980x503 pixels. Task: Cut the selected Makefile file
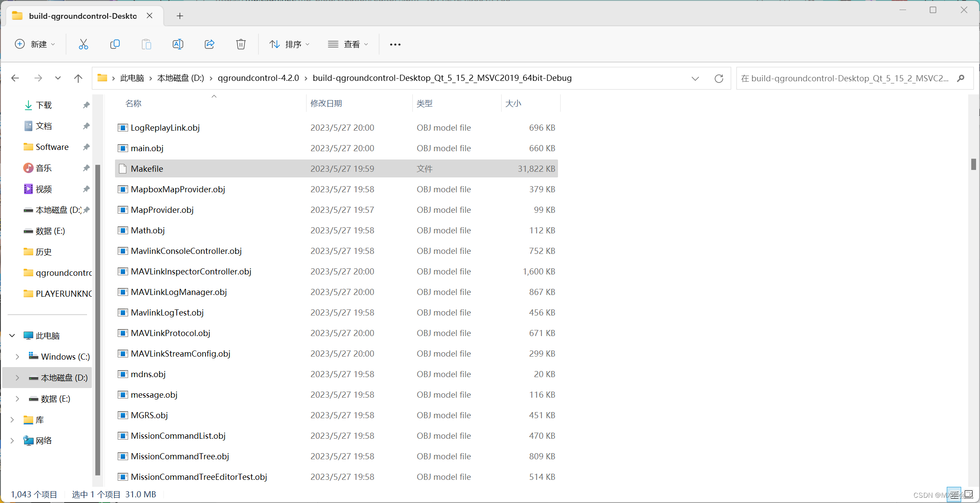pos(83,44)
